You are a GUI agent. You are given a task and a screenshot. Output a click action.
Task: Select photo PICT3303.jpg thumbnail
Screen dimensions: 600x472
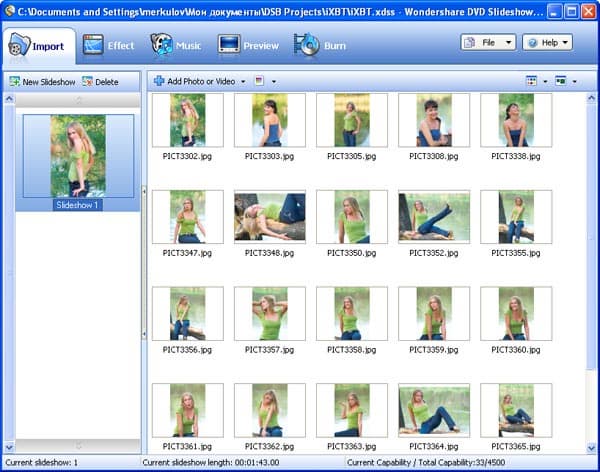point(270,120)
